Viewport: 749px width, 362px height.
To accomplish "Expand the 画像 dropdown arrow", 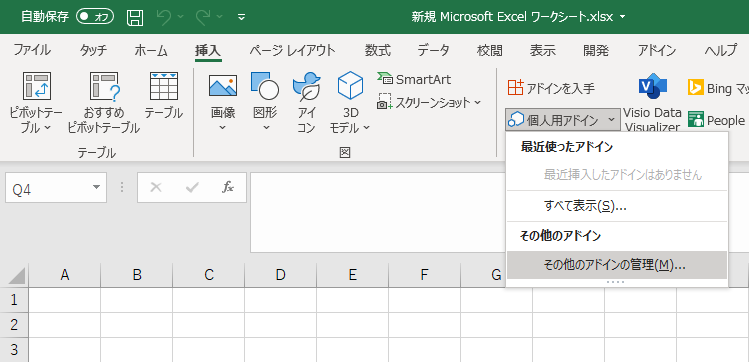I will (223, 128).
